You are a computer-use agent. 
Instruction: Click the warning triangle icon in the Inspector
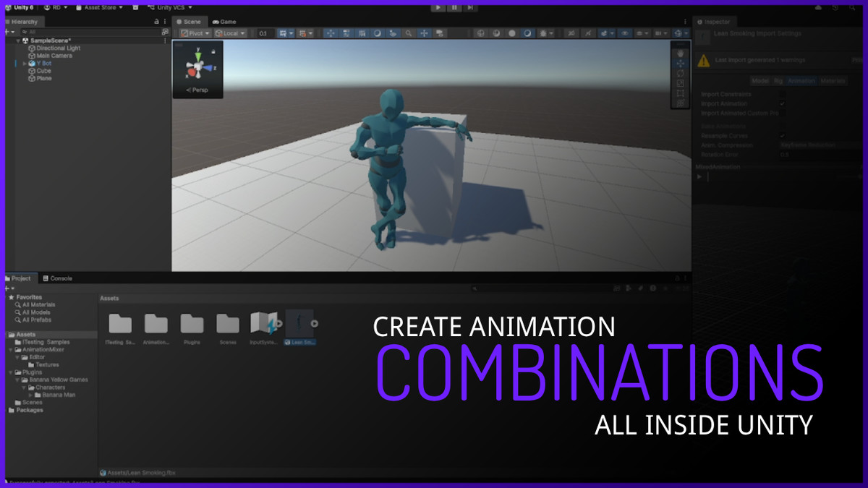point(704,60)
